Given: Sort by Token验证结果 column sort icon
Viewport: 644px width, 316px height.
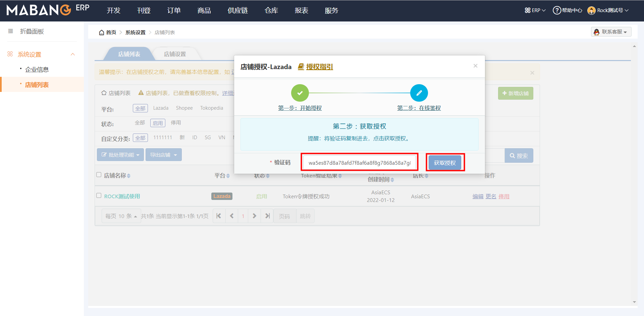Looking at the screenshot, I should pyautogui.click(x=340, y=176).
